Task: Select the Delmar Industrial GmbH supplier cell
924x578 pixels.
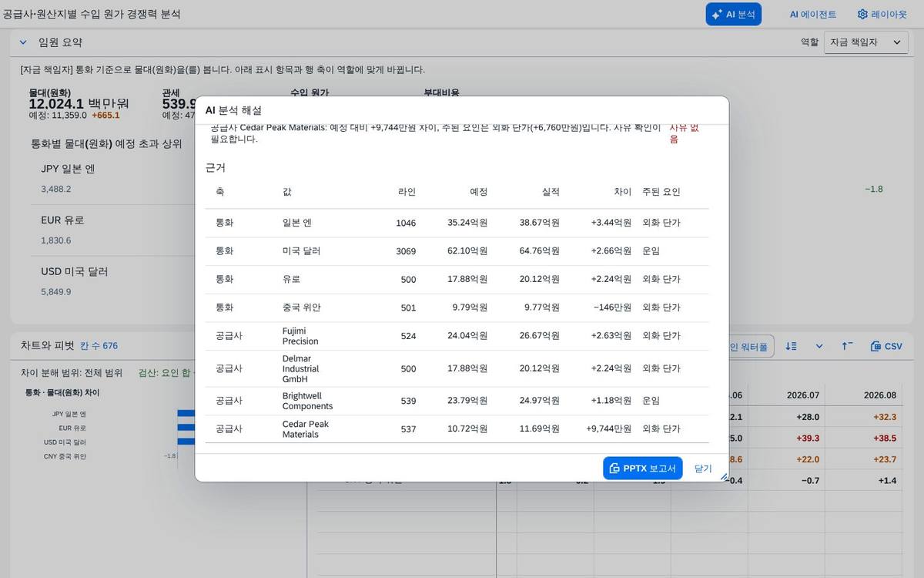Action: pos(300,368)
